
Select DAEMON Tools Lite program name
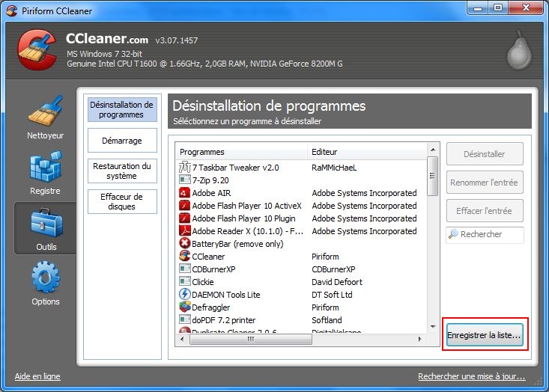[226, 295]
